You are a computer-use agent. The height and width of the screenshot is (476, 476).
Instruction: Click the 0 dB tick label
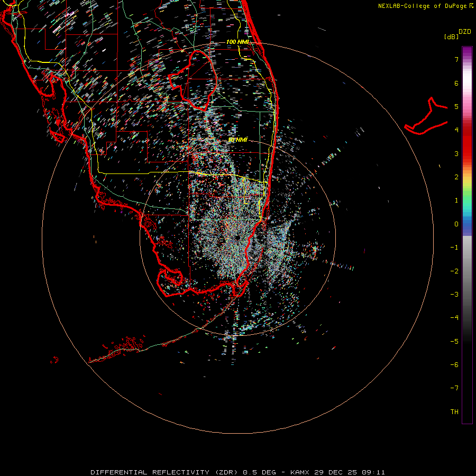[x=456, y=224]
